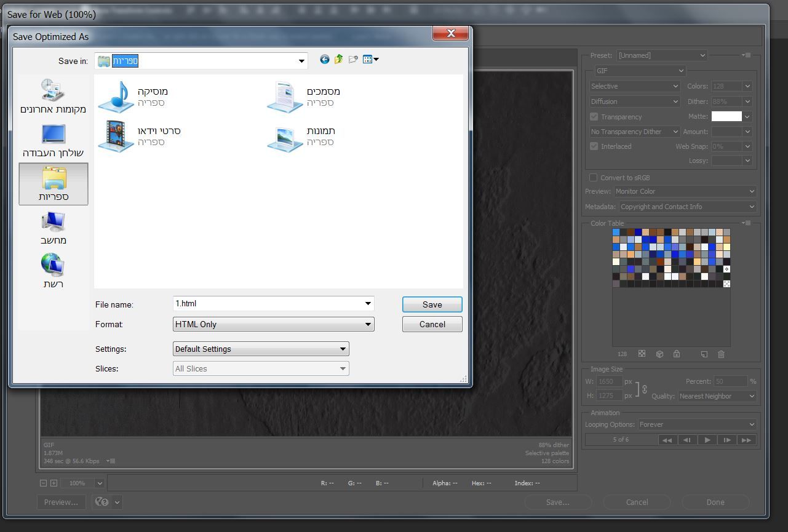
Task: Toggle the Convert to sRGB checkbox
Action: pos(594,178)
